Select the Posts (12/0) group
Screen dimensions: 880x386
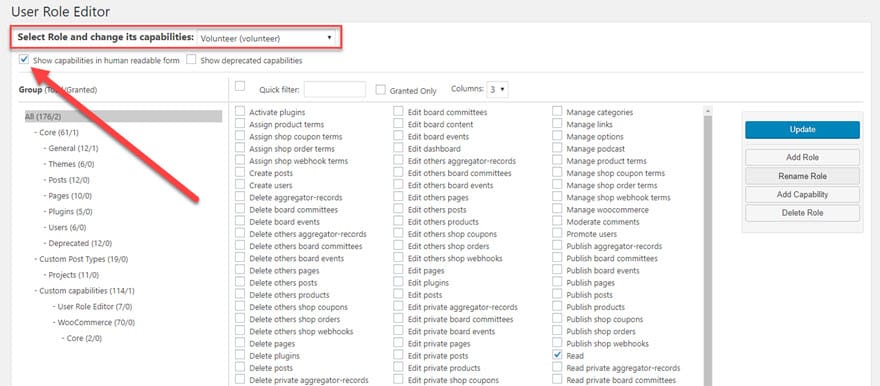69,180
